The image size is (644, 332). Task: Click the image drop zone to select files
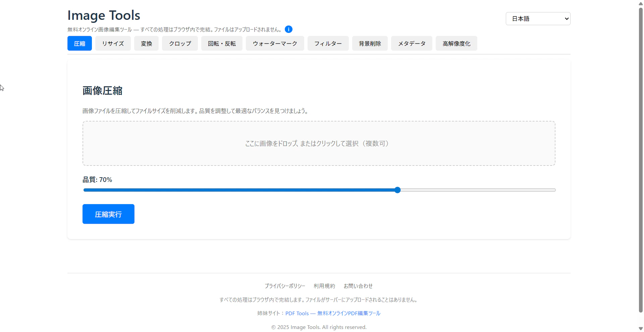tap(319, 143)
